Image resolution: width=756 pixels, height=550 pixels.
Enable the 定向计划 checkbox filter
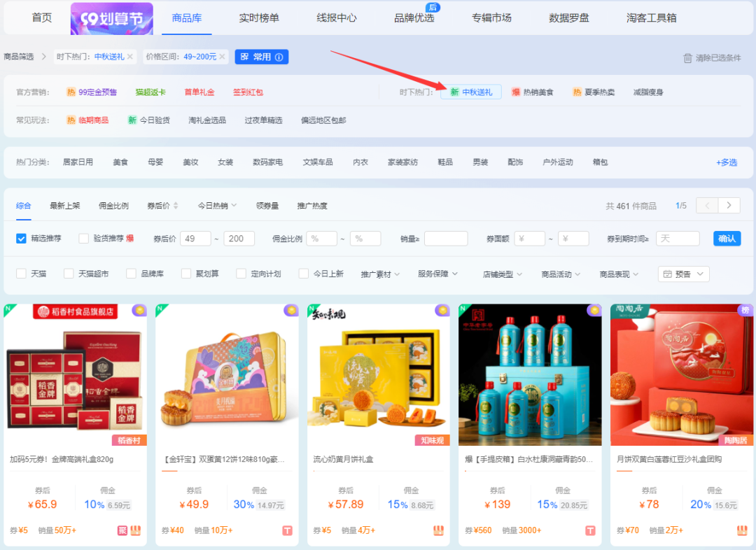[x=241, y=274]
